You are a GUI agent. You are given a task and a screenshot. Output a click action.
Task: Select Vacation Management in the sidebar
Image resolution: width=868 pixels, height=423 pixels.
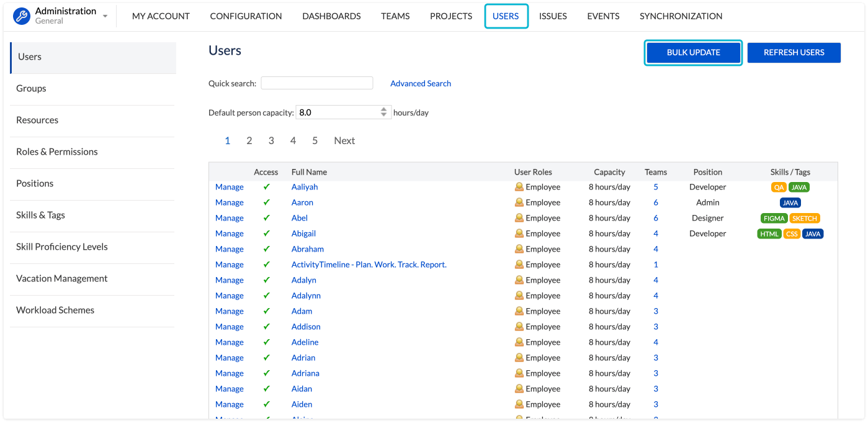pos(62,278)
